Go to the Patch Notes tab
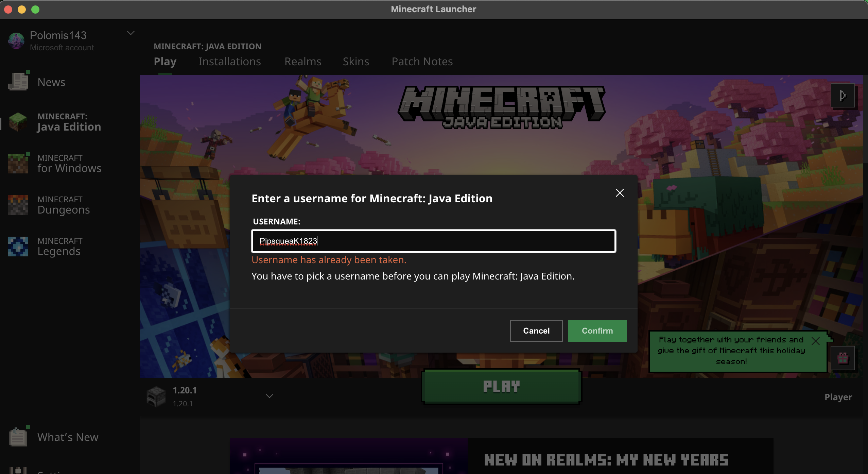This screenshot has height=474, width=868. 422,62
